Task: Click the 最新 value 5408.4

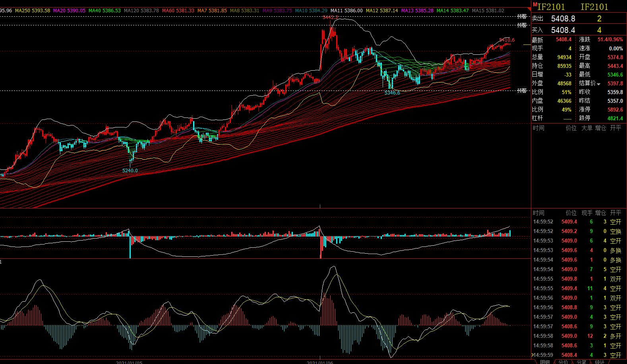Action: 563,40
